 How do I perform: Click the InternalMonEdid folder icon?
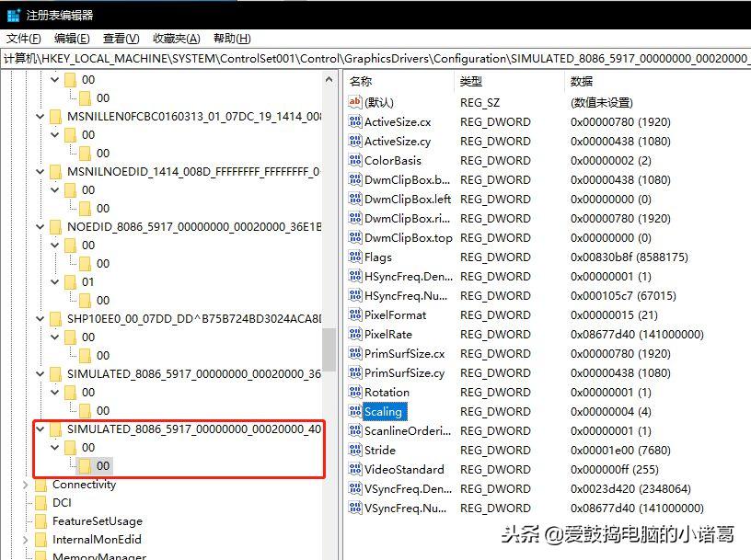tap(41, 540)
